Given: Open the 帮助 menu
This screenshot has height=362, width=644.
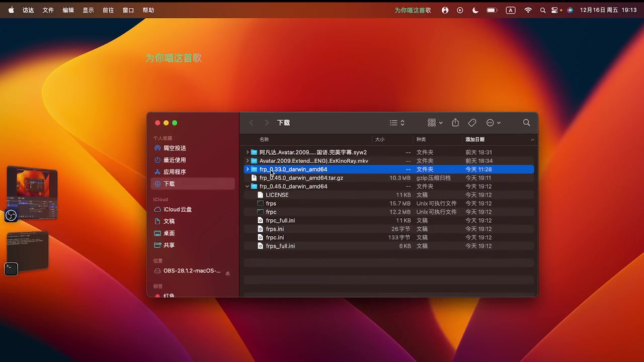Looking at the screenshot, I should point(148,10).
